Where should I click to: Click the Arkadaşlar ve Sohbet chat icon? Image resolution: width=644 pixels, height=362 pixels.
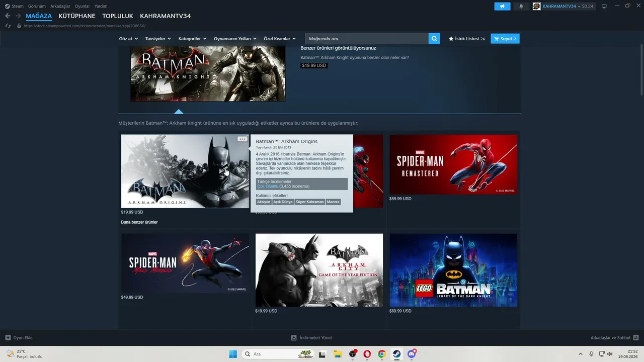[x=636, y=338]
